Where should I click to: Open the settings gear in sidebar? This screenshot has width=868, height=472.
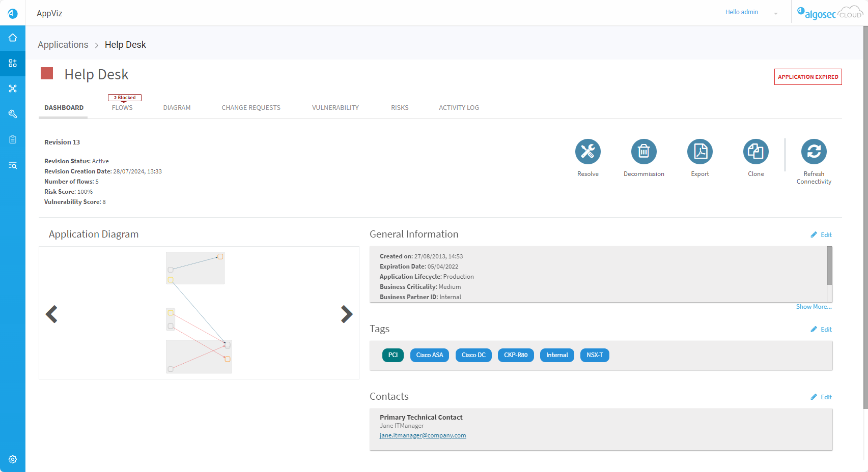(13, 459)
